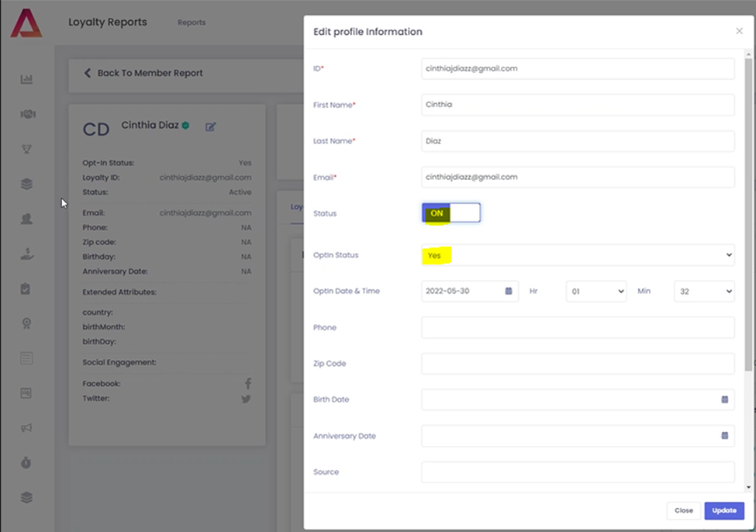Click into the First Name field
Screen dimensions: 756x532
pos(578,105)
